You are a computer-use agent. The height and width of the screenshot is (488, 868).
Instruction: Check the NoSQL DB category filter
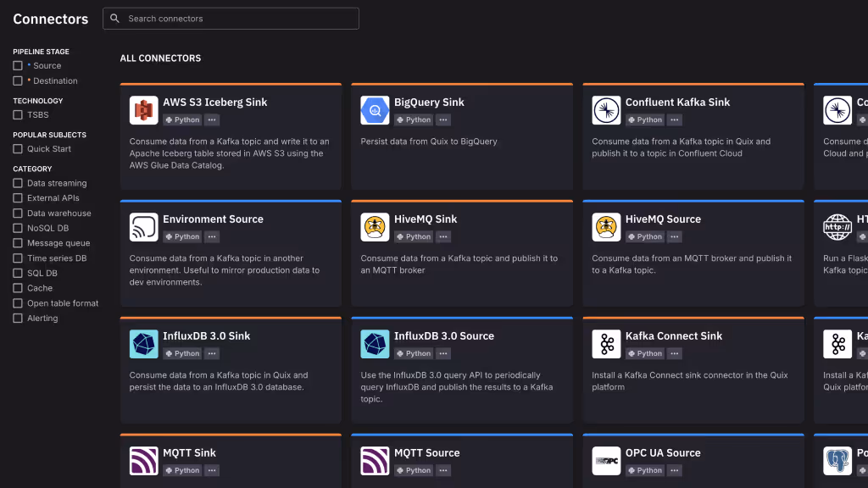pos(18,228)
